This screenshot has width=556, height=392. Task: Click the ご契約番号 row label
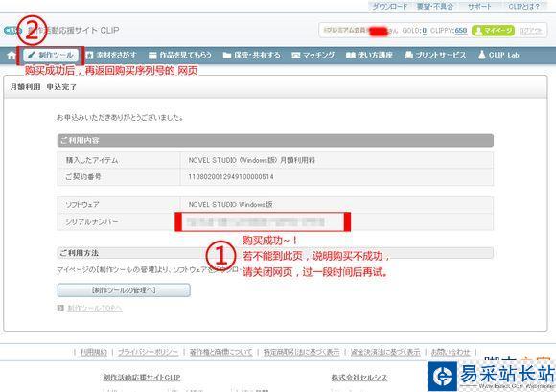[x=83, y=177]
